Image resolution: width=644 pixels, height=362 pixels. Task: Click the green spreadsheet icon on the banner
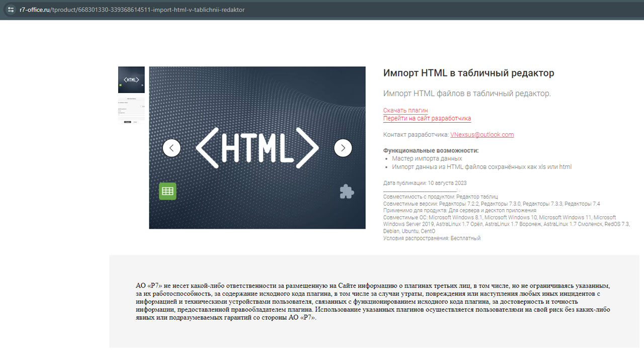click(x=168, y=191)
